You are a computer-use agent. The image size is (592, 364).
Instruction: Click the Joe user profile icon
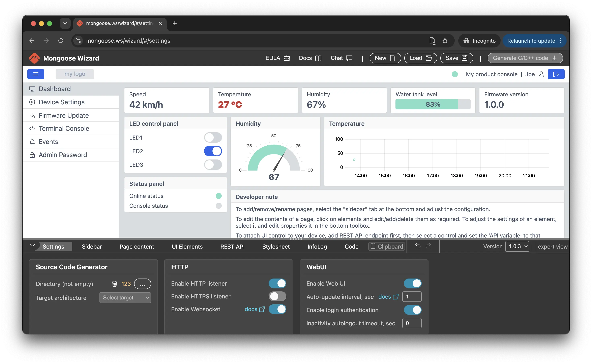(541, 74)
